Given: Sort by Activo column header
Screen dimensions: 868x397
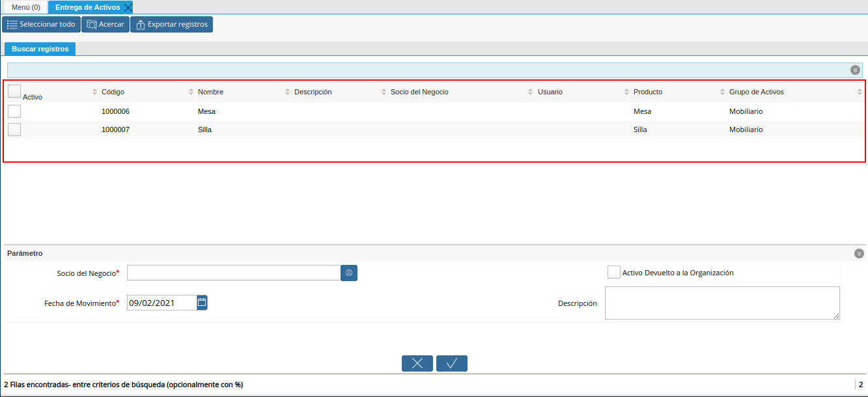Looking at the screenshot, I should tap(33, 97).
